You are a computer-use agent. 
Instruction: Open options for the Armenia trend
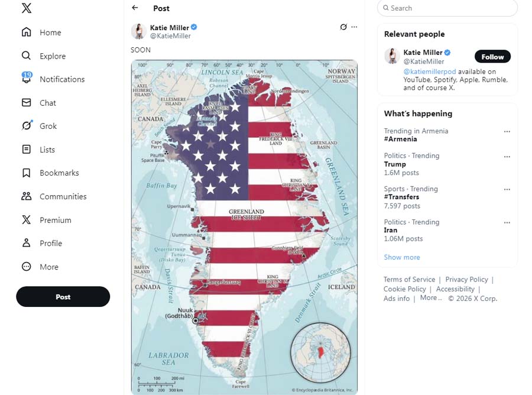(507, 131)
